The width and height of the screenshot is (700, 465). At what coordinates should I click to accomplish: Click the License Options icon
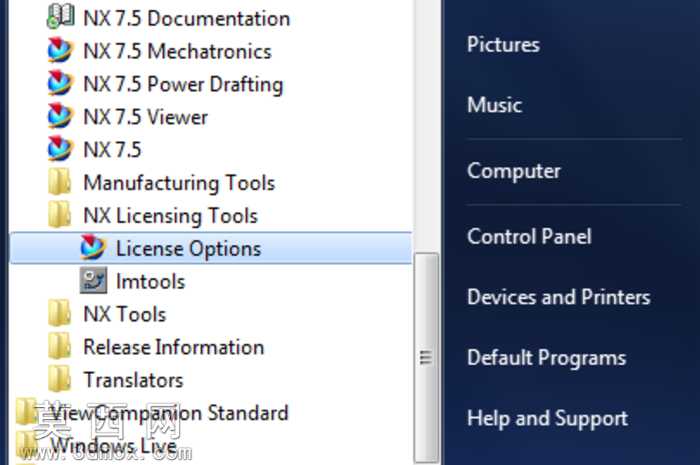click(x=93, y=247)
